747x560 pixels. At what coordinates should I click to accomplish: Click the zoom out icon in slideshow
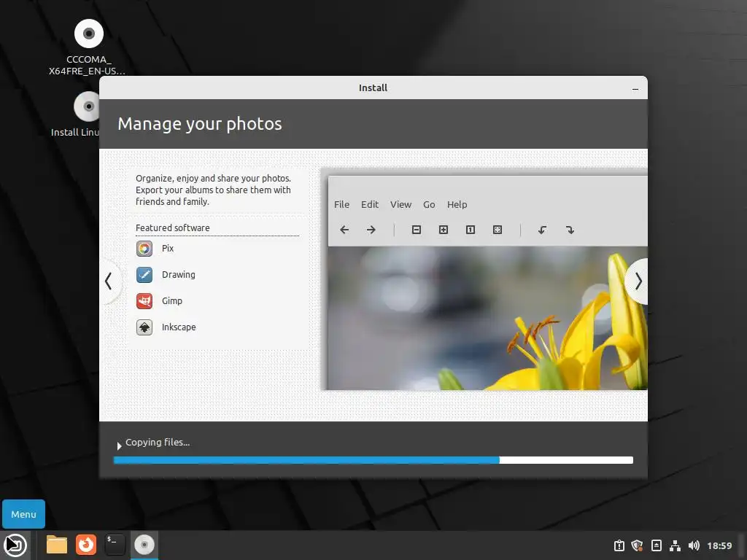click(417, 230)
